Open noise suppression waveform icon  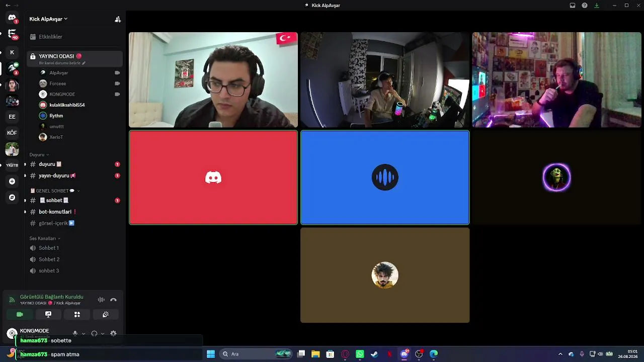pos(101,300)
